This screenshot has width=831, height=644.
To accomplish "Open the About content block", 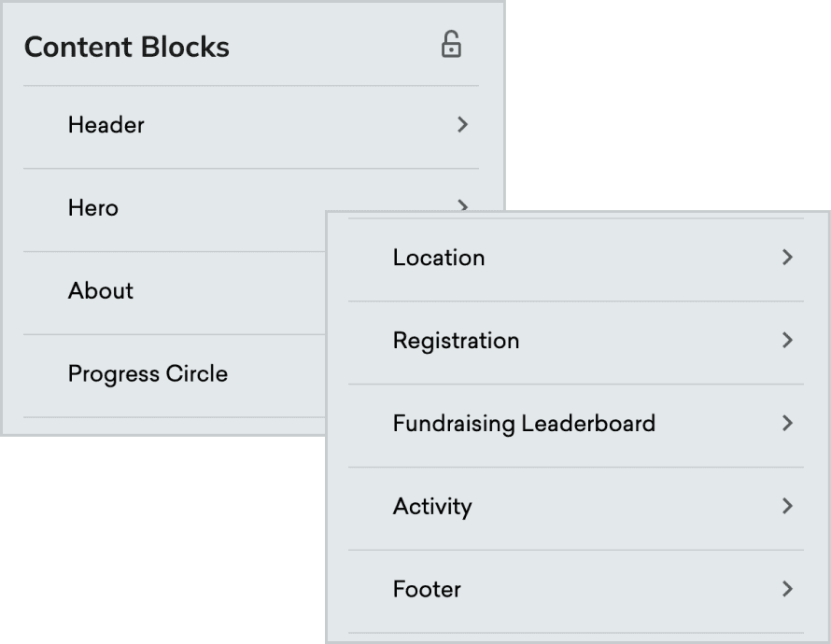I will click(175, 293).
